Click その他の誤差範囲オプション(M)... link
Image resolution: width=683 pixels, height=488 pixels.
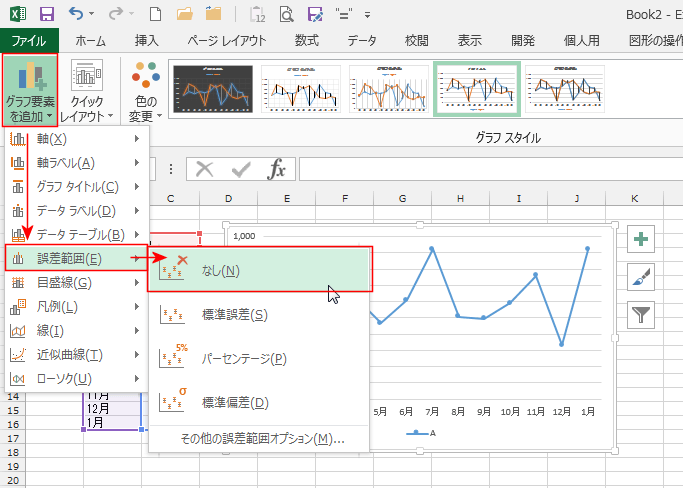click(x=262, y=438)
